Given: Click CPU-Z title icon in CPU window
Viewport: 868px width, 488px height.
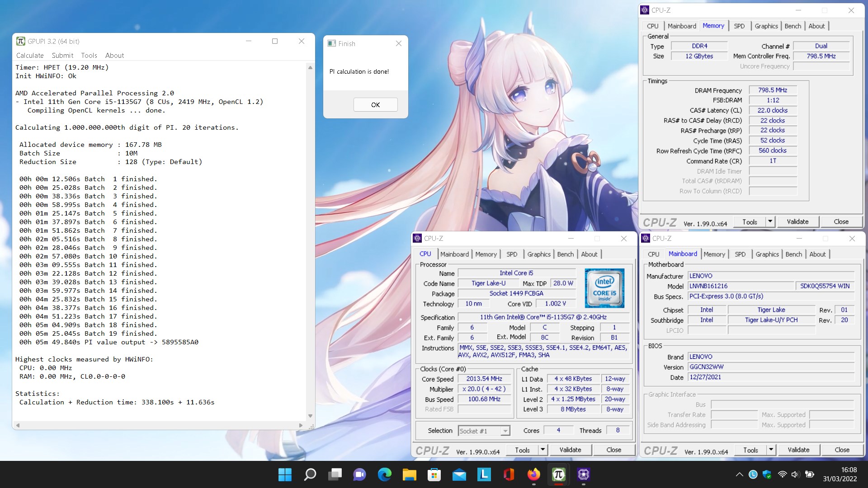Looking at the screenshot, I should pyautogui.click(x=418, y=238).
